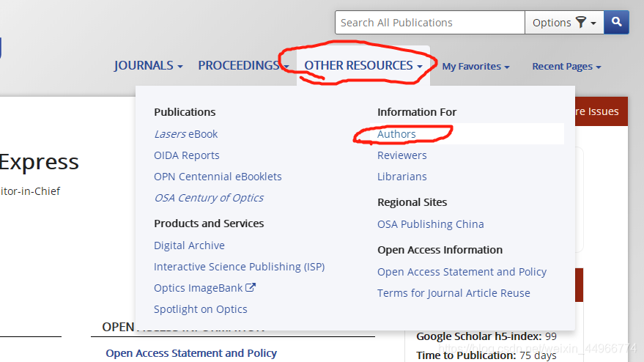Click the Time to Publication text
Viewport: 644px width, 362px height.
486,355
